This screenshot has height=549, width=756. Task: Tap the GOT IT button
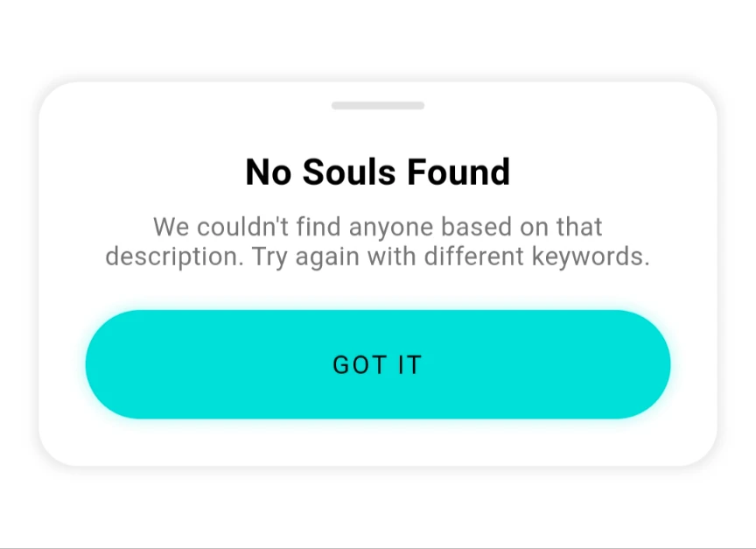pos(377,364)
